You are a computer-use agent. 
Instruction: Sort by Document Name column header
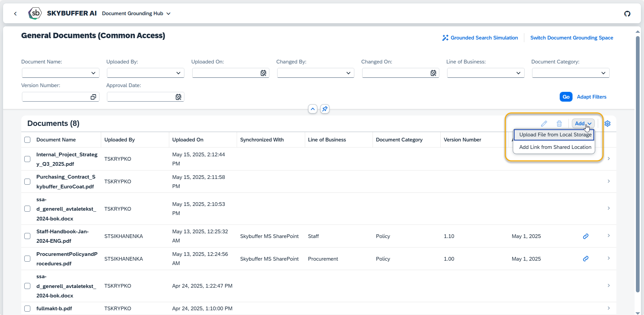coord(56,140)
